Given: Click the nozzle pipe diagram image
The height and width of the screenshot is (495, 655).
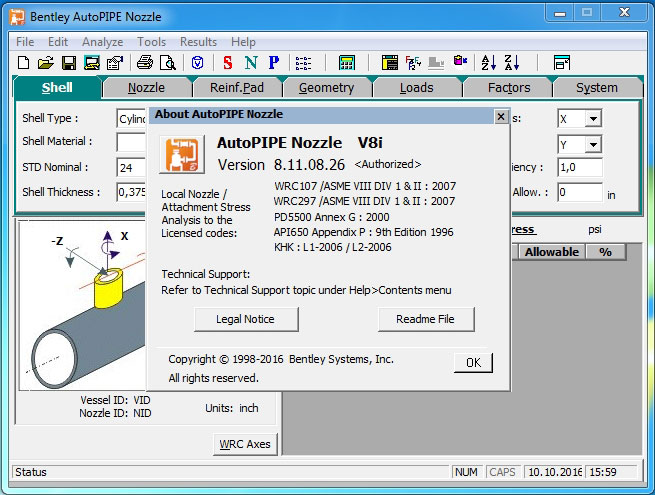Looking at the screenshot, I should 83,306.
